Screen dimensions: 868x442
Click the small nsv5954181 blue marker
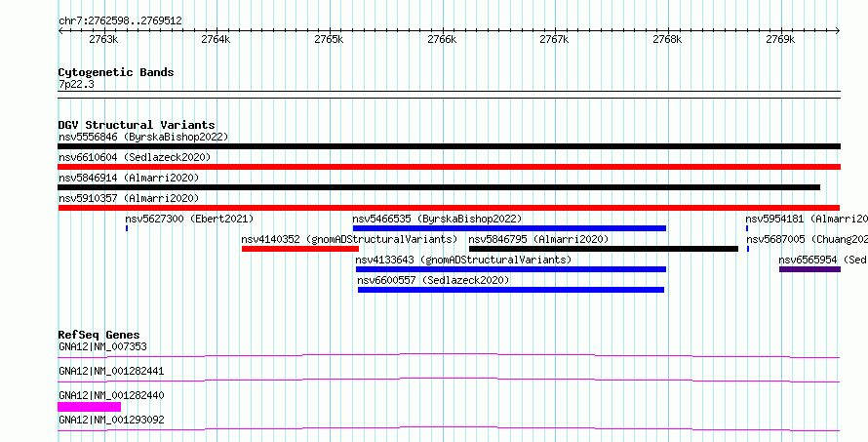coord(747,228)
